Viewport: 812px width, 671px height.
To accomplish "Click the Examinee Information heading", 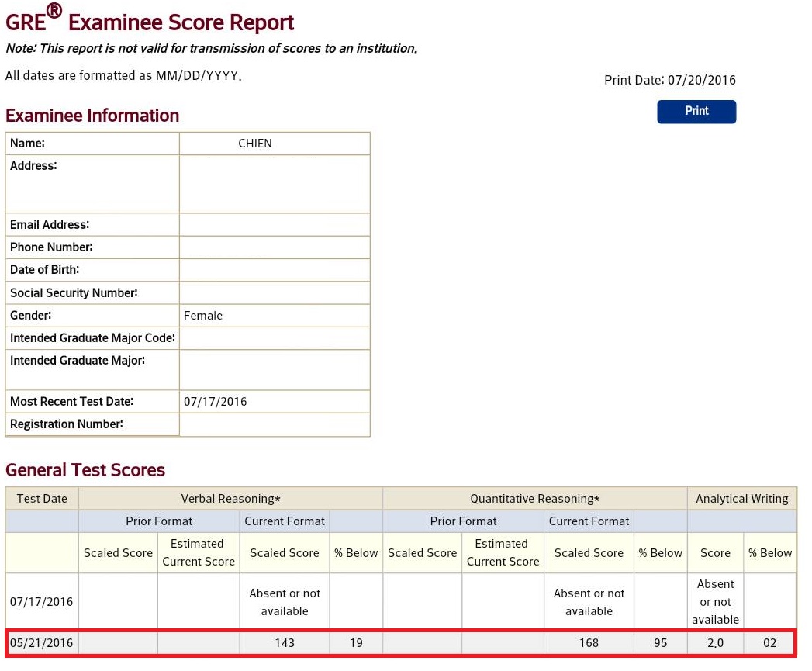I will point(92,116).
